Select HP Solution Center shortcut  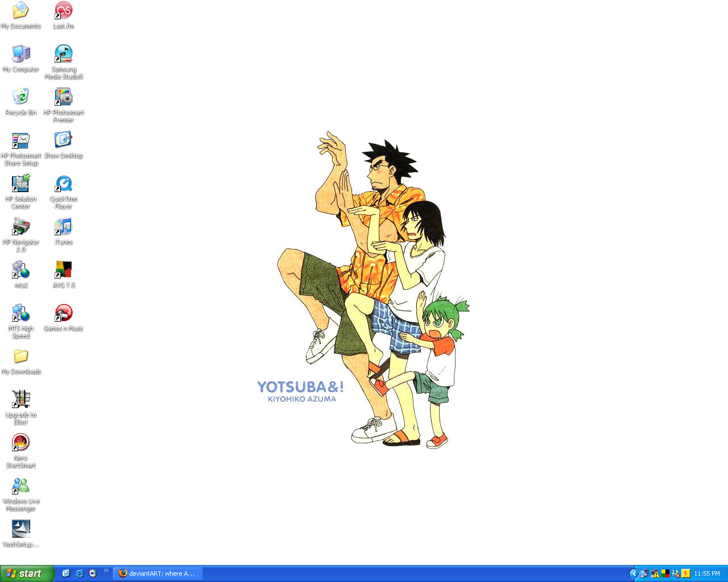[x=21, y=191]
